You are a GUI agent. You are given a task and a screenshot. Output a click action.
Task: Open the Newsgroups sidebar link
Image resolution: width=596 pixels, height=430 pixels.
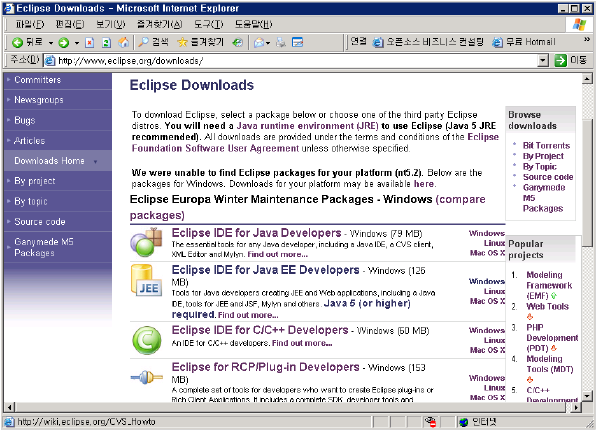(x=39, y=100)
